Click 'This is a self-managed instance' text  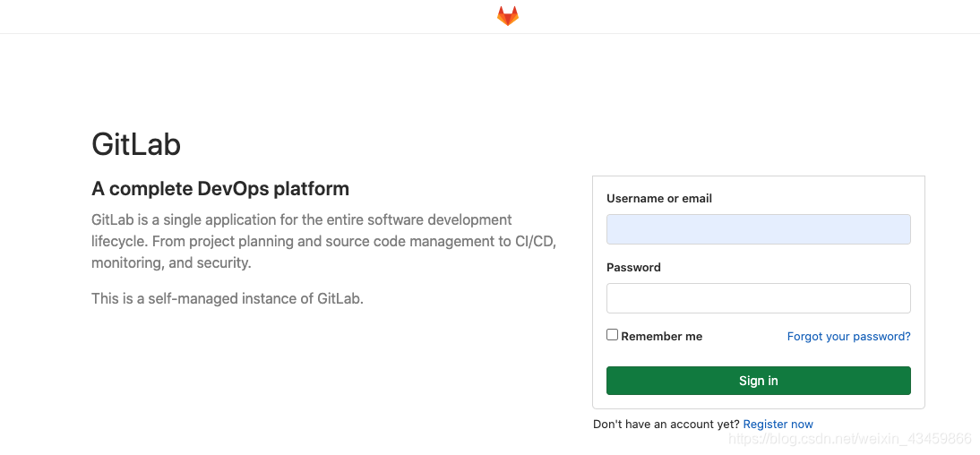click(228, 298)
